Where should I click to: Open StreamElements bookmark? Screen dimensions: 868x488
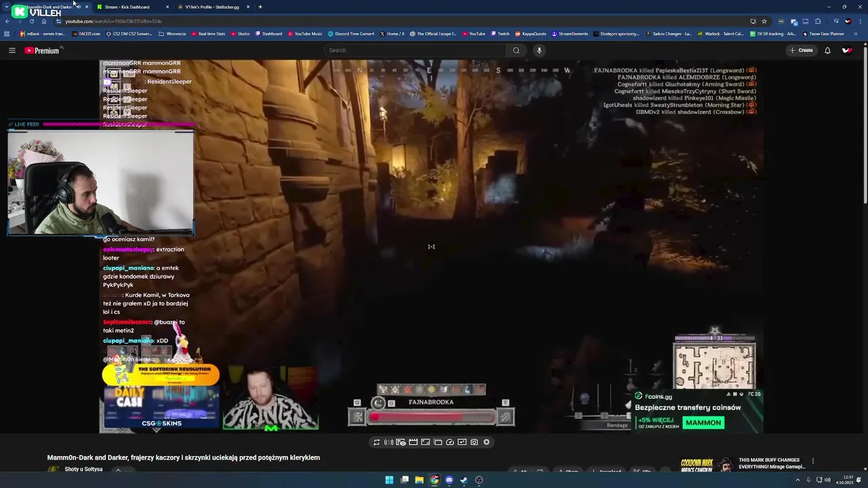(x=570, y=34)
